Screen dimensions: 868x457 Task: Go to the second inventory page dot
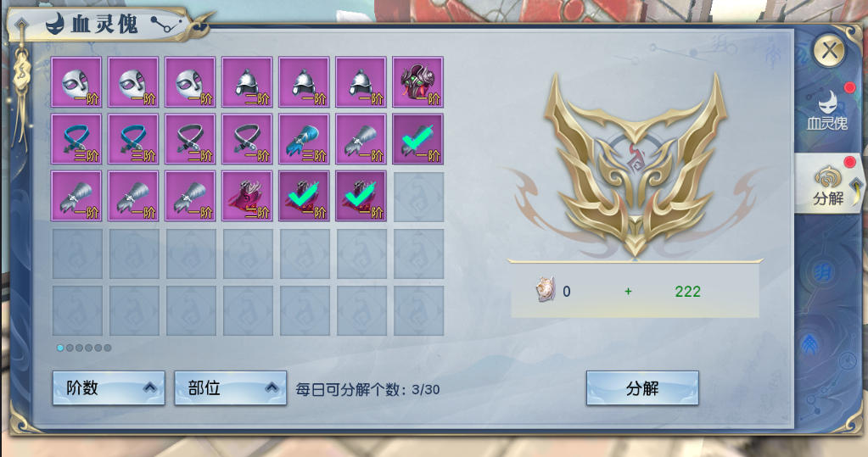click(x=70, y=348)
